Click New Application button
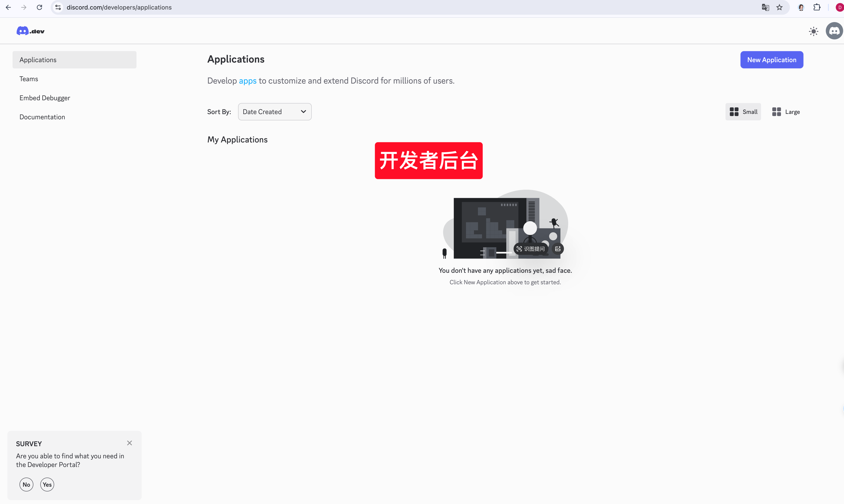Image resolution: width=844 pixels, height=504 pixels. pyautogui.click(x=772, y=60)
